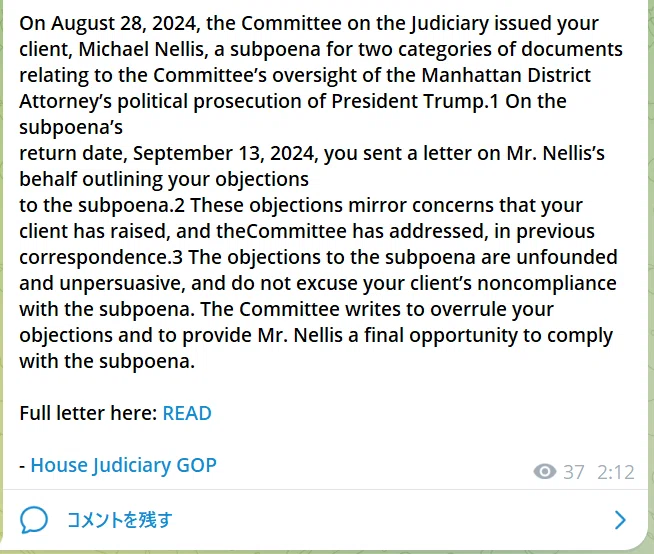The height and width of the screenshot is (554, 654).
Task: Expand comments with the right chevron arrow
Action: (x=621, y=520)
